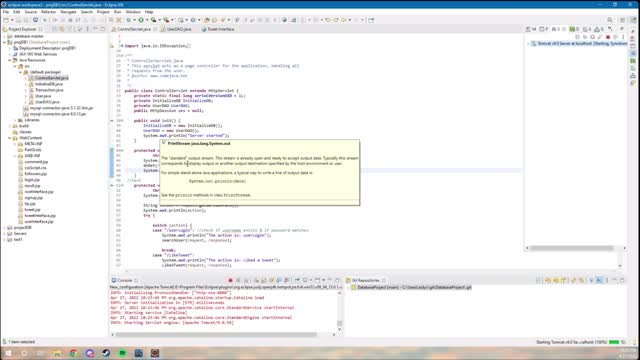The height and width of the screenshot is (360, 640).
Task: Open the Window menu
Action: click(133, 12)
